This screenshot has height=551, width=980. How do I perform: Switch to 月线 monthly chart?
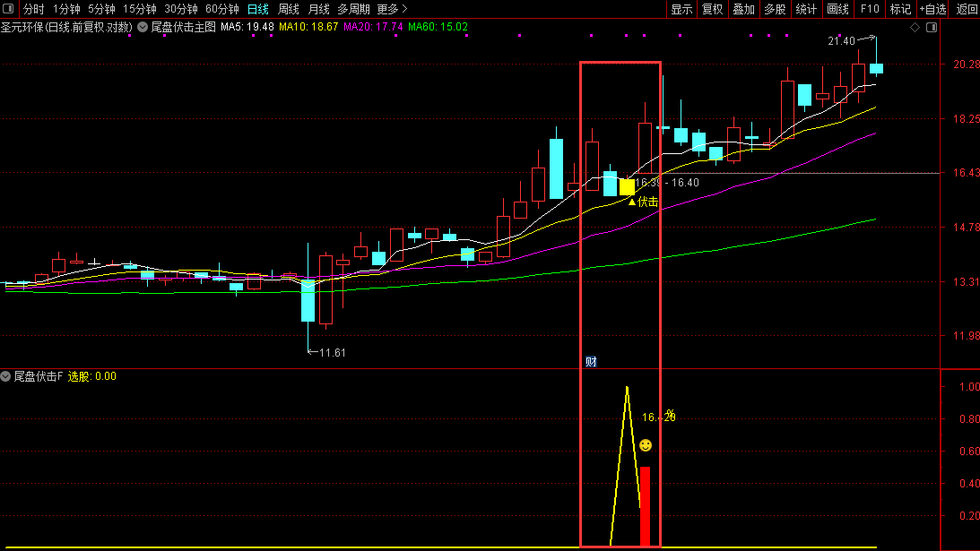tap(319, 9)
